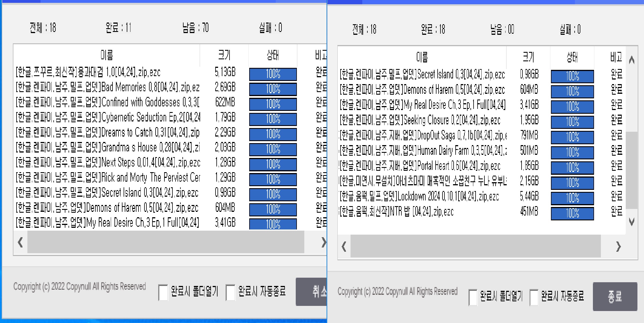Select the Bad Memories 0.8 download entry
644x323 pixels.
coord(108,88)
